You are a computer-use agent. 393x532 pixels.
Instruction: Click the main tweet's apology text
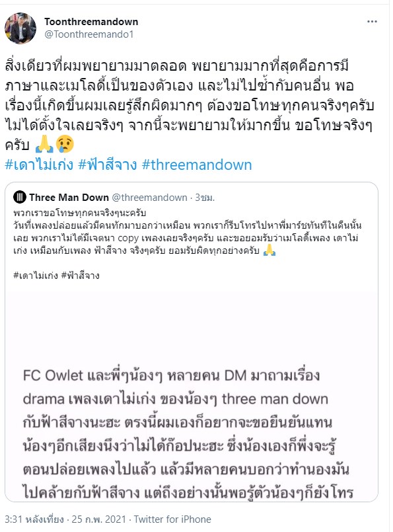pos(190,105)
